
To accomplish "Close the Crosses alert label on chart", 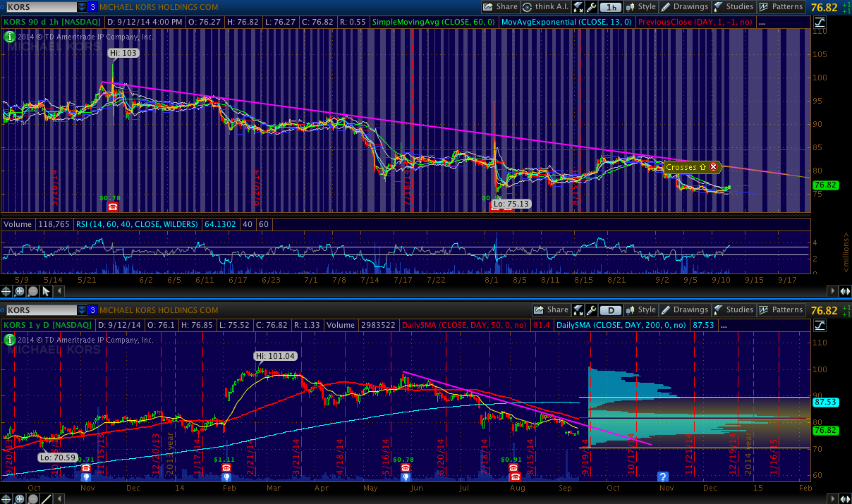I will coord(713,167).
